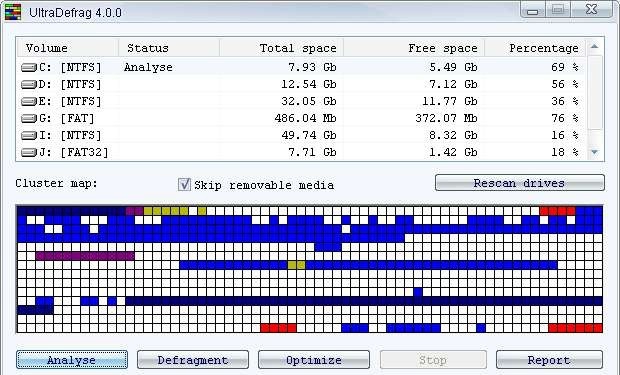Select the 'E: [NTFS]' volume label
The image size is (620, 375).
coord(70,102)
